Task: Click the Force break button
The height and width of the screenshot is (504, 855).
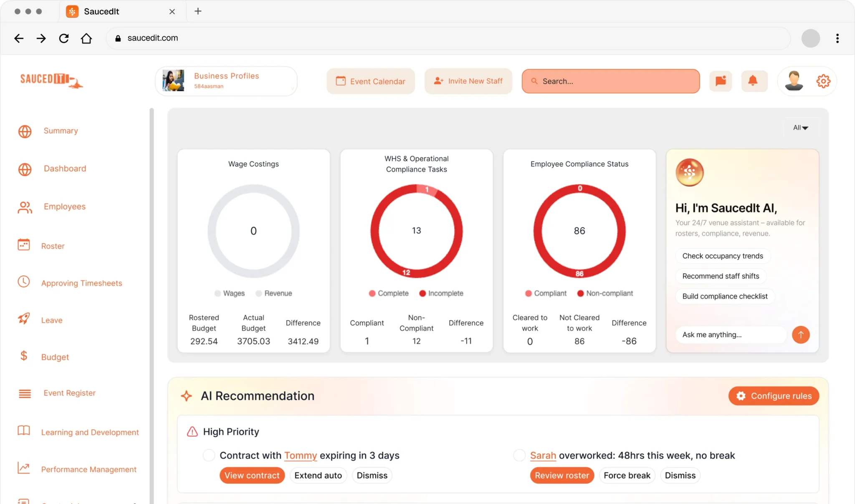Action: (x=627, y=476)
